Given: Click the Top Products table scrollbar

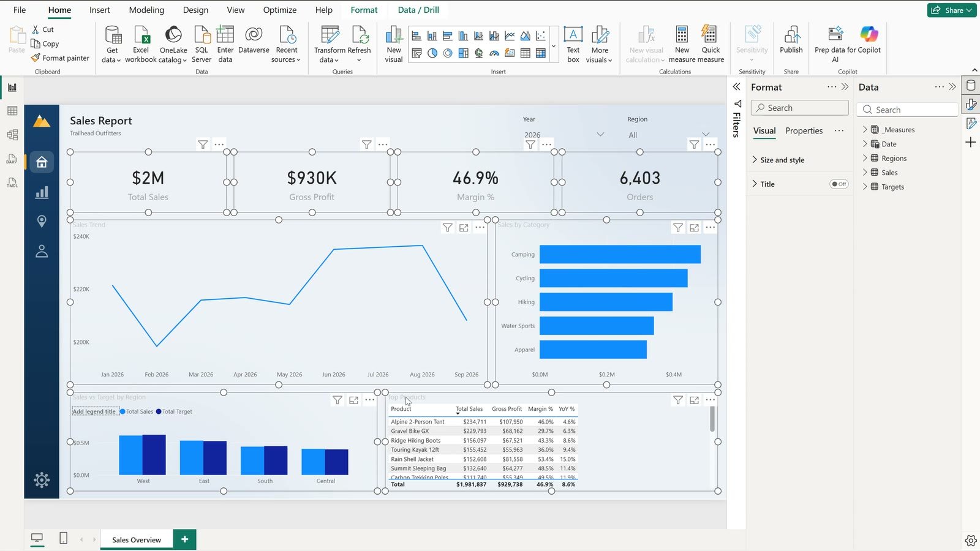Looking at the screenshot, I should coord(712,419).
